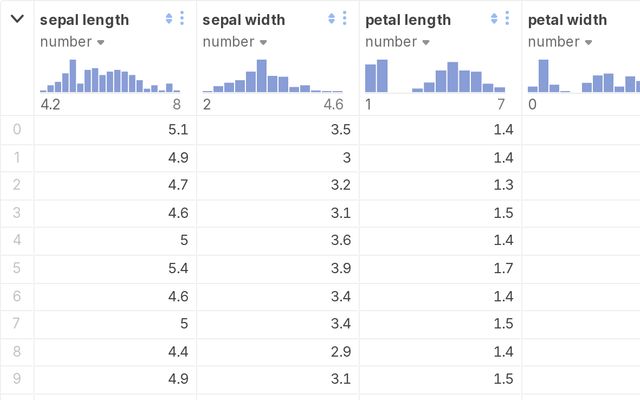The image size is (640, 400).
Task: Open the sepal length column options menu
Action: point(182,19)
